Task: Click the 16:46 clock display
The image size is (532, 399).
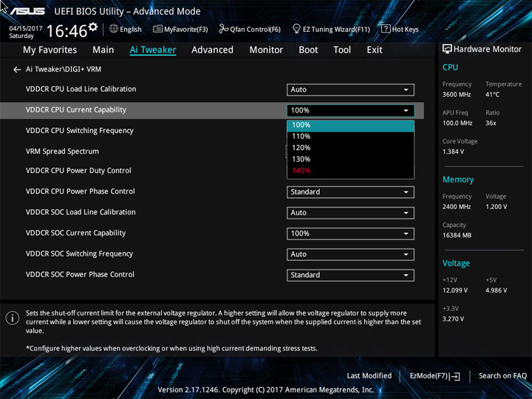Action: 66,31
